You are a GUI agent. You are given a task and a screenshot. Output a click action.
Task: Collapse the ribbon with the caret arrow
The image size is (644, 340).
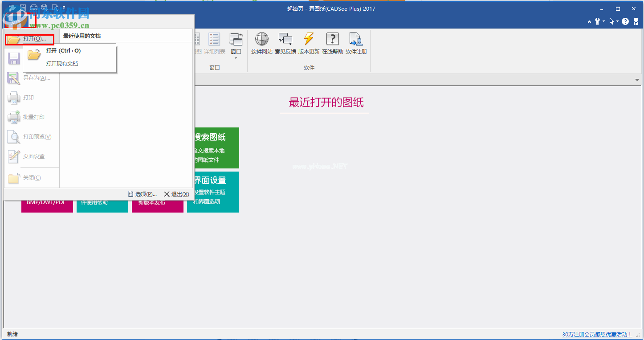pyautogui.click(x=590, y=21)
